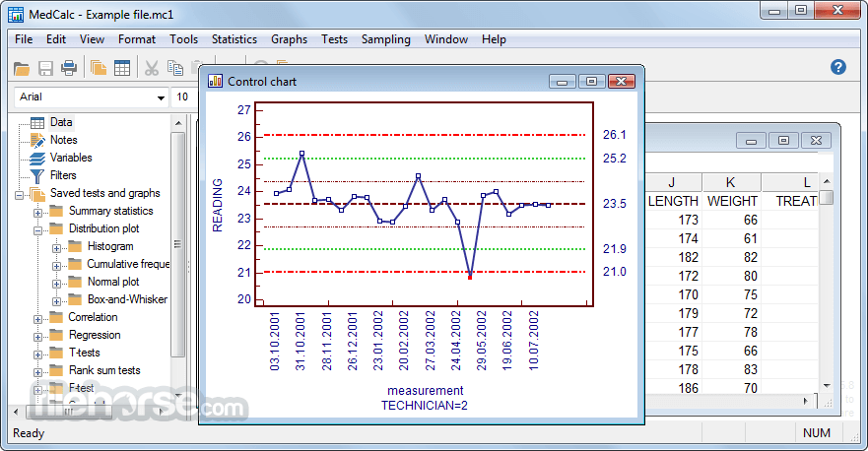The width and height of the screenshot is (868, 451).
Task: Click the Regression folder icon
Action: 56,335
